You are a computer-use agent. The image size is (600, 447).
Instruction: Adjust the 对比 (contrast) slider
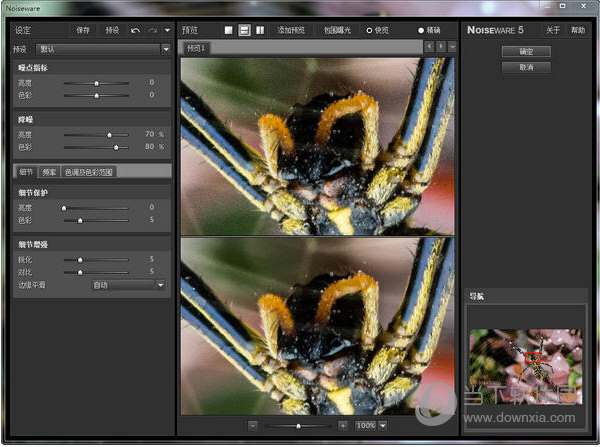[x=96, y=272]
